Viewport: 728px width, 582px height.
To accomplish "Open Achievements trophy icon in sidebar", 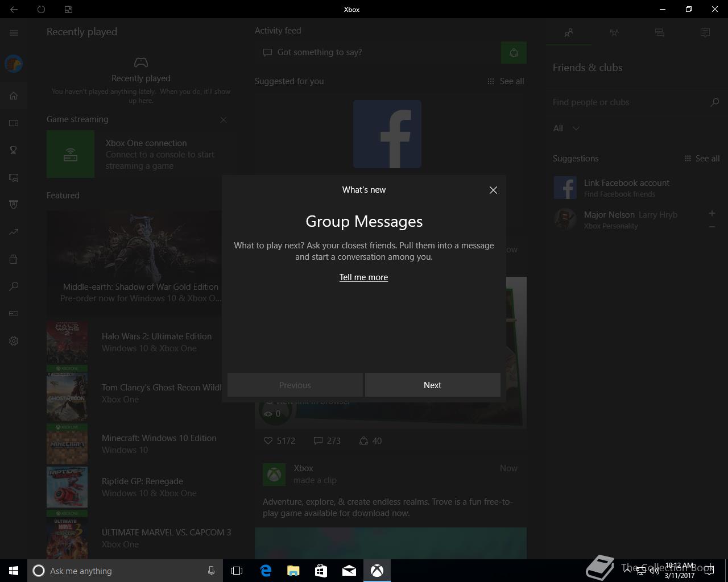I will 14,150.
